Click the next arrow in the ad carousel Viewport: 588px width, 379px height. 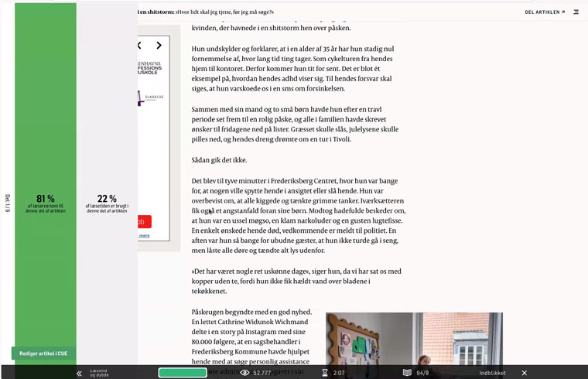click(159, 46)
